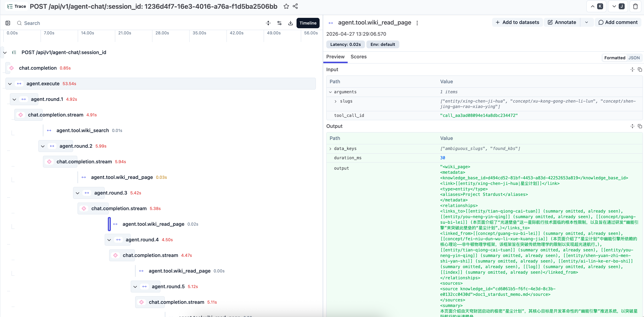This screenshot has height=317, width=644.
Task: Click Add to datasets button
Action: [x=517, y=22]
